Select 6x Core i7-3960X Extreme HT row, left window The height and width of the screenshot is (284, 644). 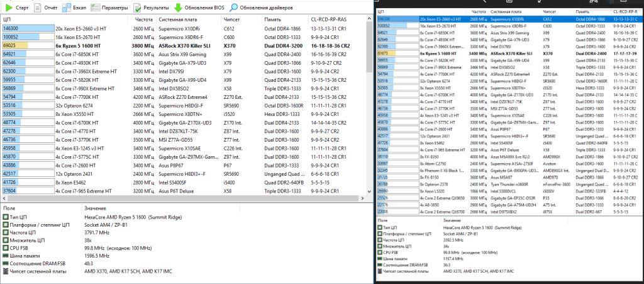click(184, 71)
